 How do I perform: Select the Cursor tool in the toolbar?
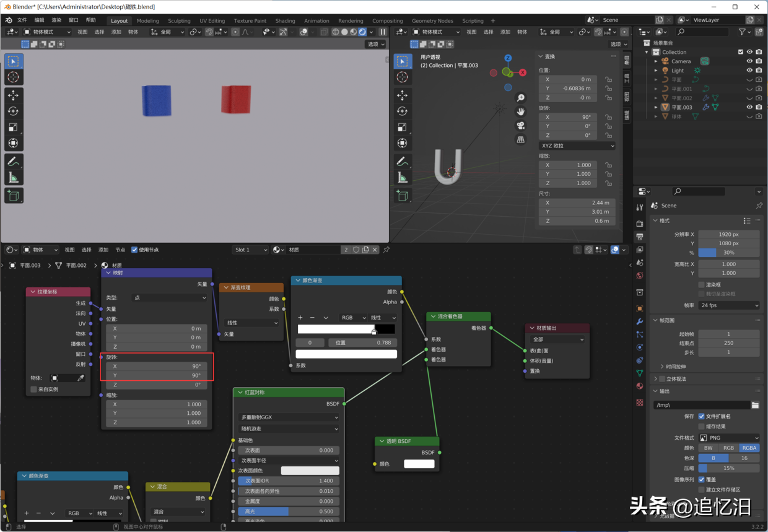click(x=13, y=77)
